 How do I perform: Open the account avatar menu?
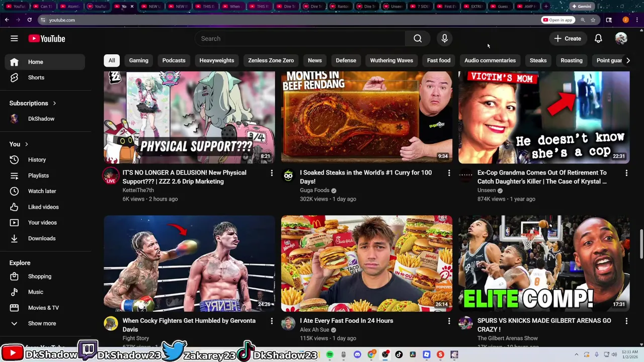pos(621,39)
